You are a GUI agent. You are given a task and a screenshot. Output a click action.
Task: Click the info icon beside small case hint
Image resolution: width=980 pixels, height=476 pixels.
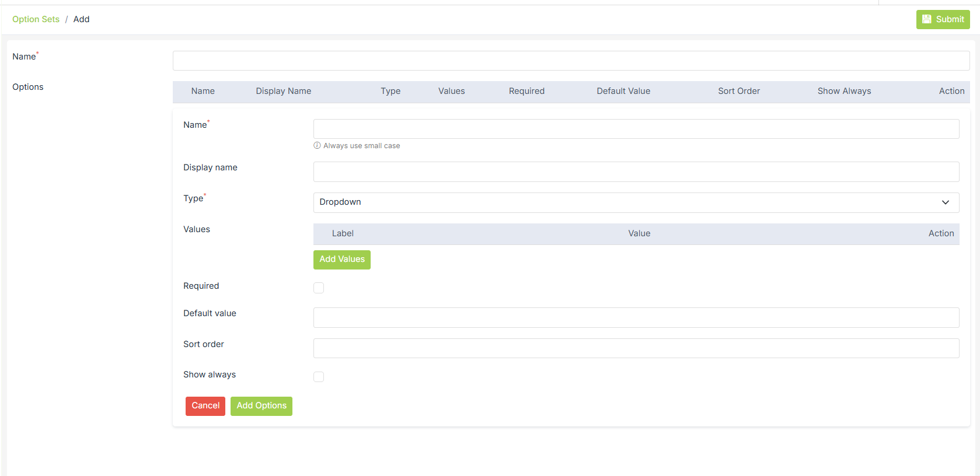click(317, 146)
